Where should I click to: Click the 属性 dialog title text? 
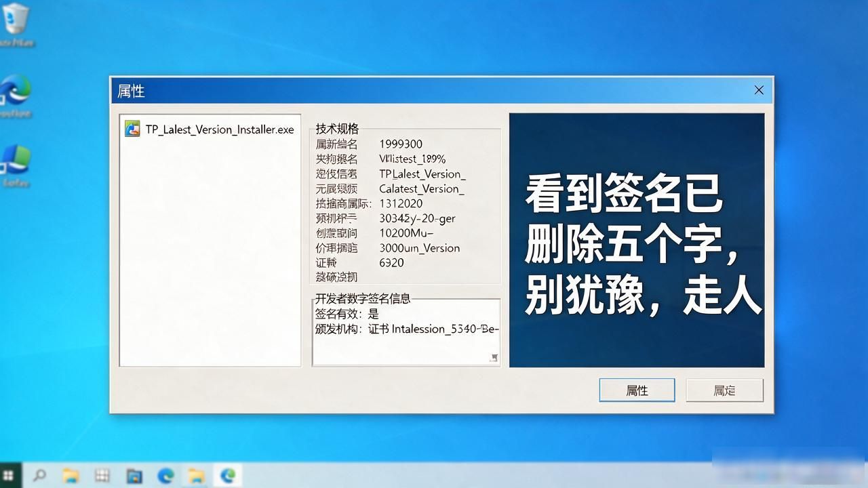[x=131, y=91]
